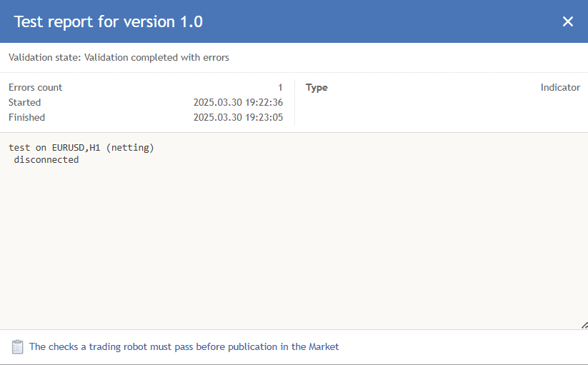Click the word Market in footer link
Viewport: 588px width, 365px height.
324,346
